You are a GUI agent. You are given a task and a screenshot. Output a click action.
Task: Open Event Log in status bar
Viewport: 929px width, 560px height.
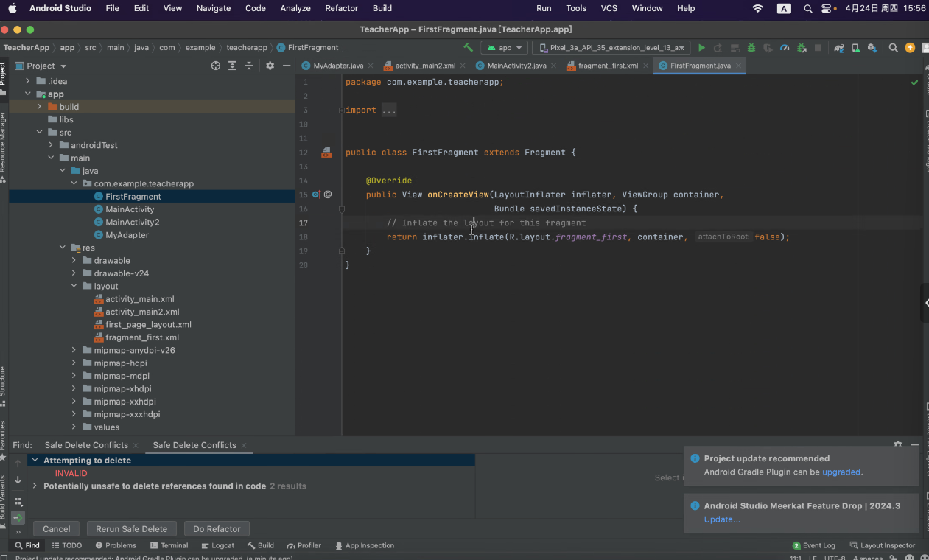[814, 545]
